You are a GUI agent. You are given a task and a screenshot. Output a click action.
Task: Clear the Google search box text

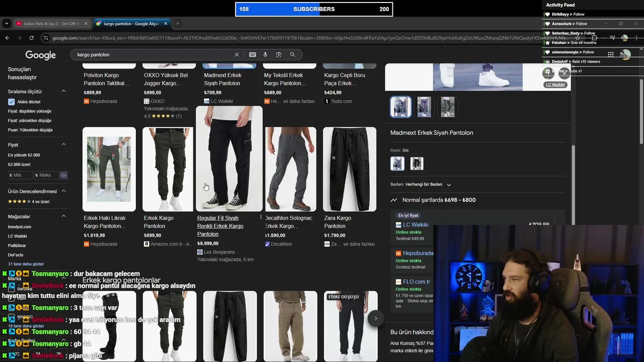[236, 55]
